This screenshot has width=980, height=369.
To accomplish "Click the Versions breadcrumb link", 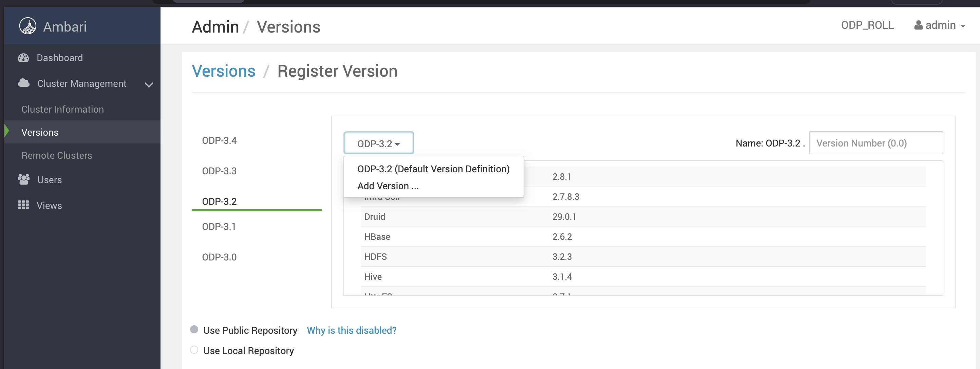I will tap(224, 71).
